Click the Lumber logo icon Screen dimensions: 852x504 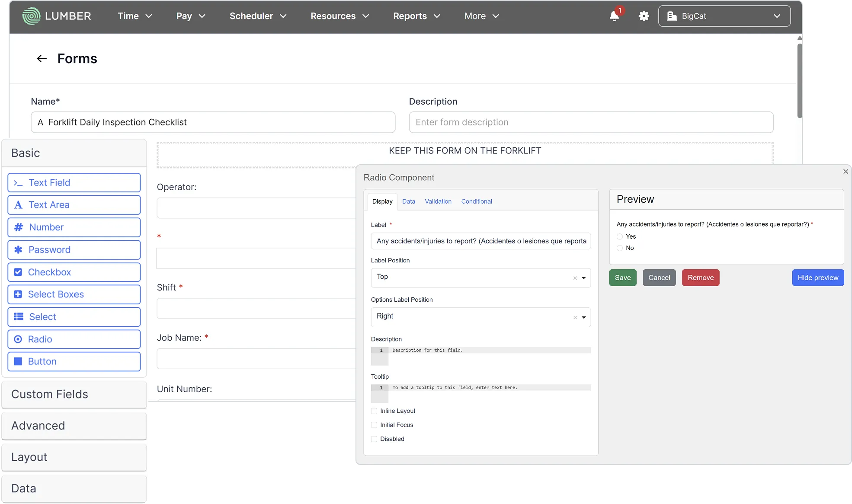point(31,16)
